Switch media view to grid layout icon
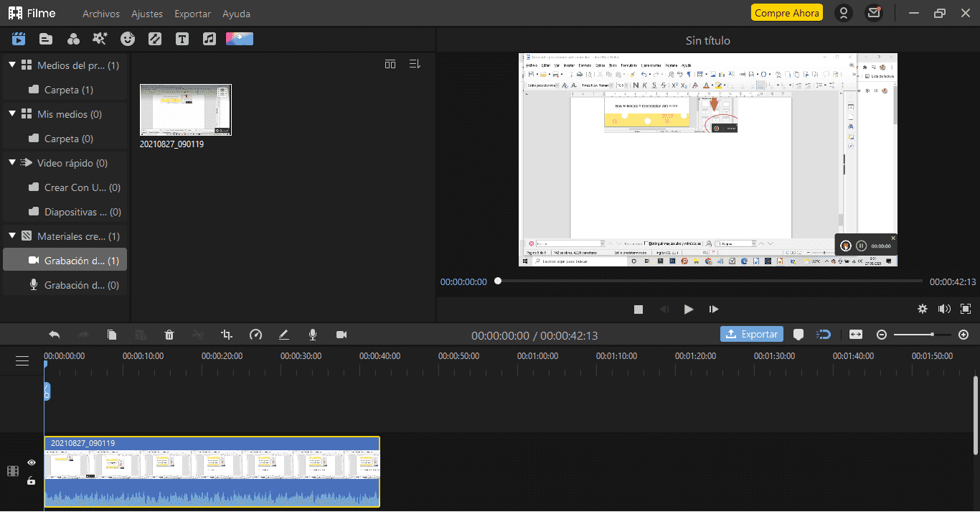 click(390, 64)
